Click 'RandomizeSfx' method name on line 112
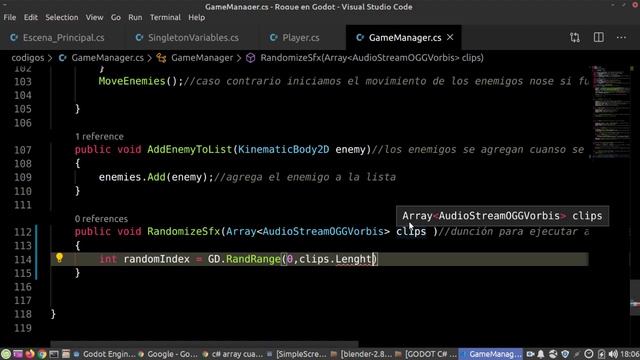The image size is (640, 360). point(184,231)
